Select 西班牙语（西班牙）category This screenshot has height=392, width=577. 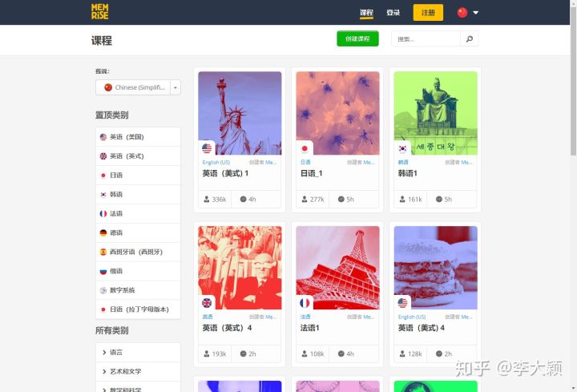138,252
